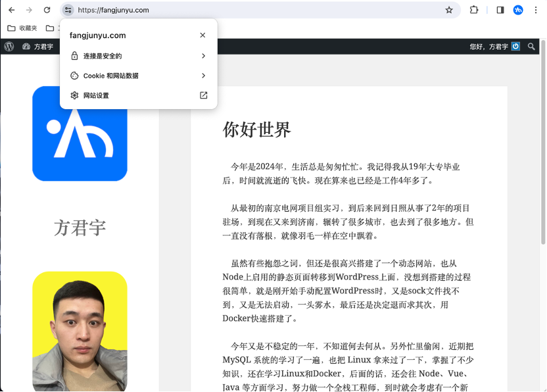Expand the chevron on the Cookie 和网站数据 row
Image resolution: width=547 pixels, height=392 pixels.
pos(203,76)
